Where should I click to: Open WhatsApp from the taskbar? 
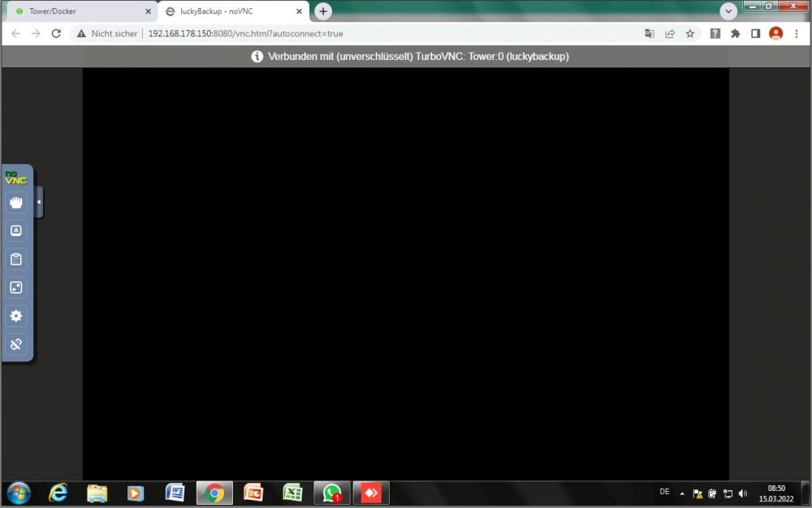[x=332, y=493]
